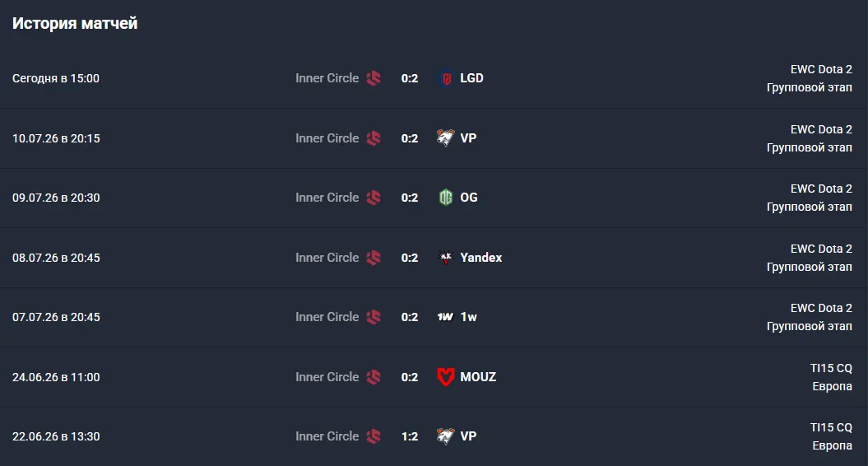Screen dimensions: 868x466
Task: Open the Yandex team name link
Action: [x=481, y=257]
